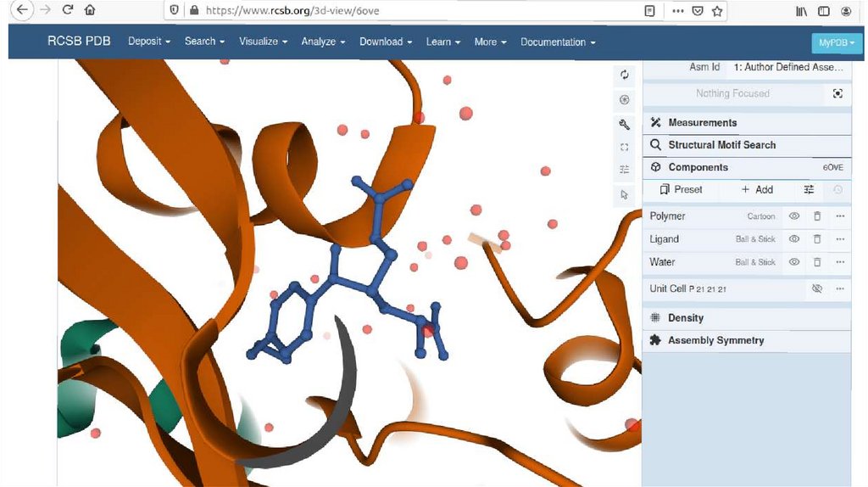
Task: Open the Visualize menu
Action: pos(263,42)
